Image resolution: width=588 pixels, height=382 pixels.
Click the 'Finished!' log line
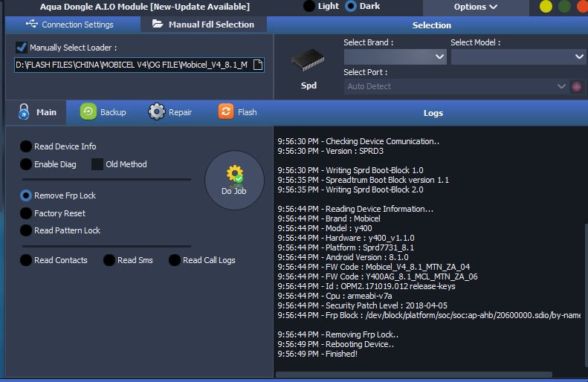point(317,354)
